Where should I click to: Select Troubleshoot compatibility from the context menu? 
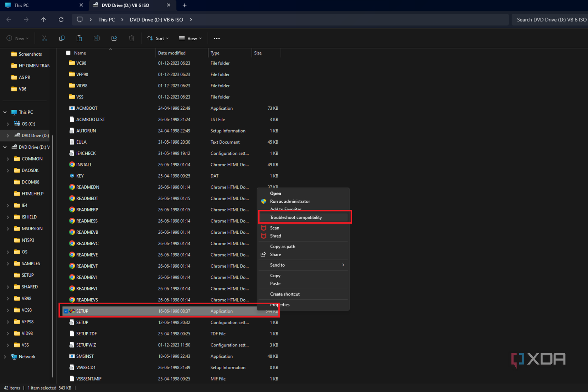(x=296, y=217)
